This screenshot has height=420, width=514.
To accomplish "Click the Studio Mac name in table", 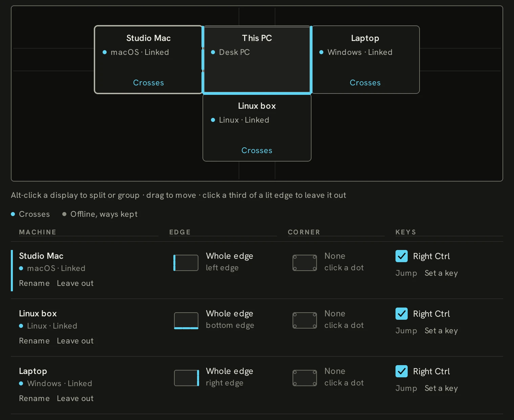I will pyautogui.click(x=41, y=256).
